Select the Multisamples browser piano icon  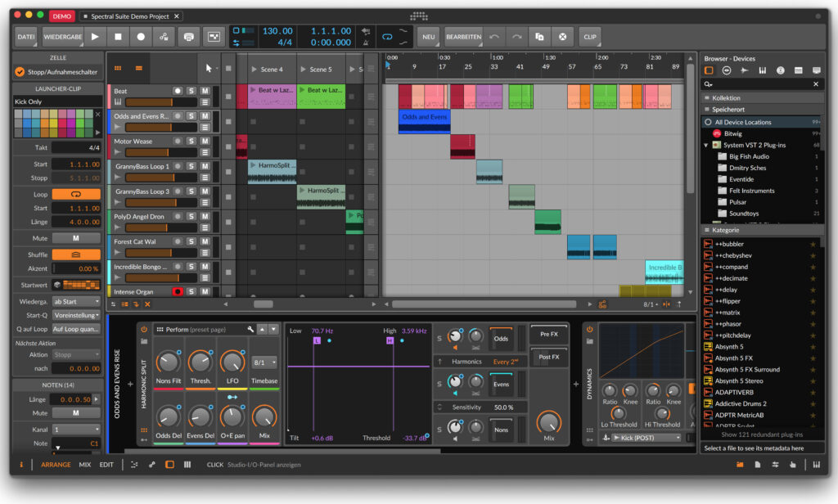click(x=763, y=70)
